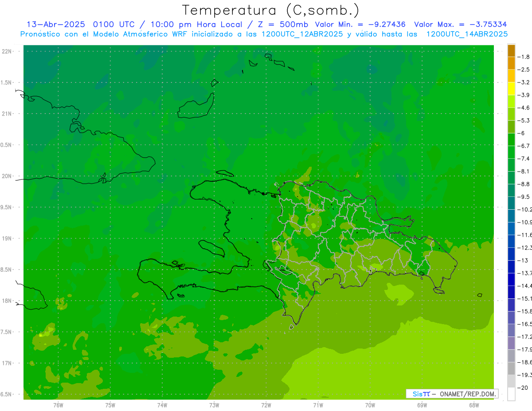
Task: Pick the green swatch between -6.7 and -7.4
Action: (511, 152)
